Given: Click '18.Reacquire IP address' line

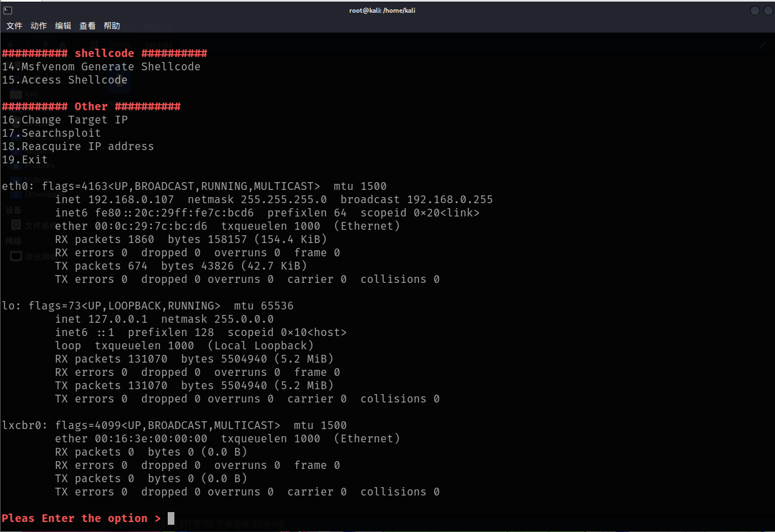Looking at the screenshot, I should pos(78,146).
